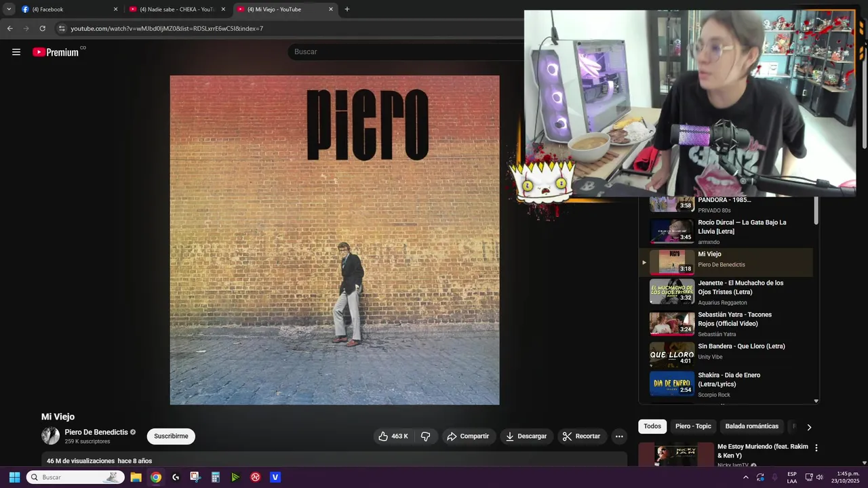Switch to the Nadie sabe - CHEKA tab

tap(177, 9)
